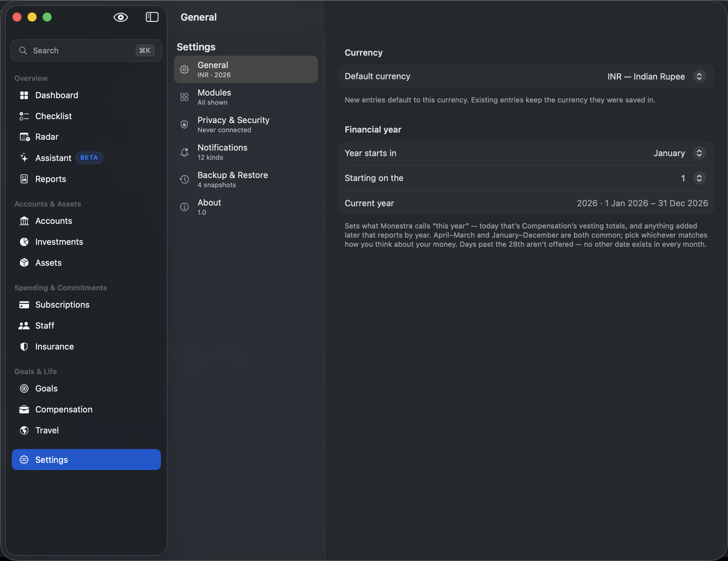Toggle the eye privacy visibility icon

(121, 17)
